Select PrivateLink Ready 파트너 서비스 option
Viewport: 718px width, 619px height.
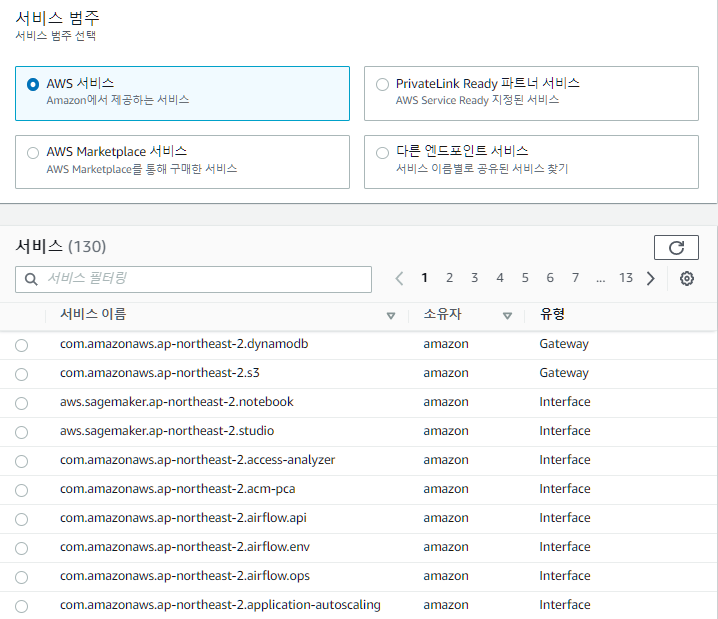coord(382,85)
